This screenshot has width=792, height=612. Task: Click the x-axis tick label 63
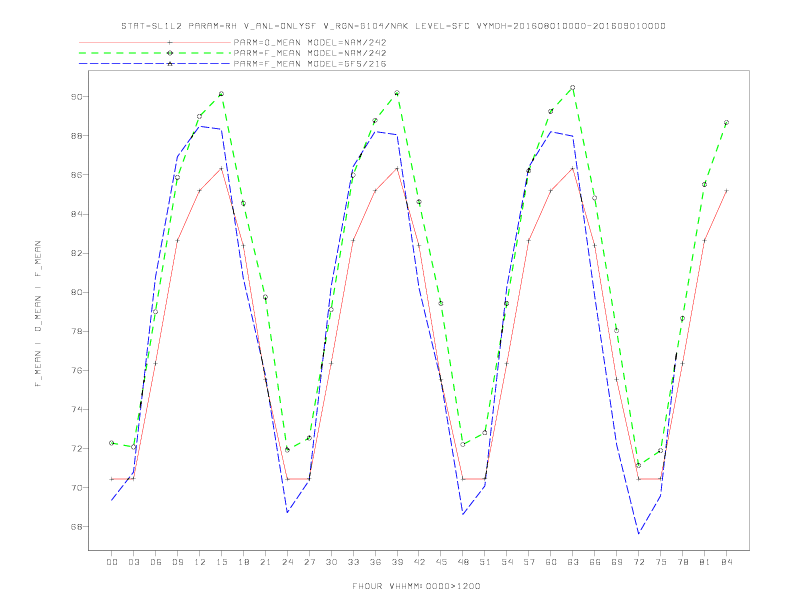tap(573, 562)
